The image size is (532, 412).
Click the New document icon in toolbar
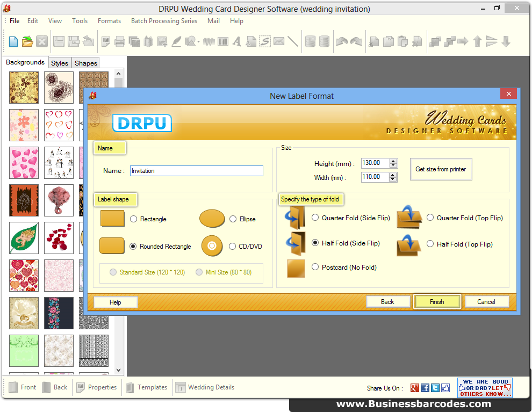(13, 41)
